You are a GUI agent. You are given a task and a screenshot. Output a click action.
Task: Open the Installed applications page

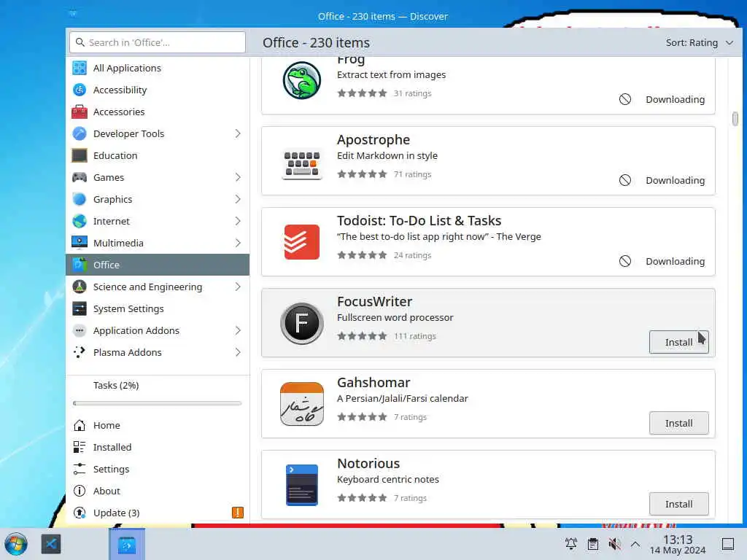158,447
